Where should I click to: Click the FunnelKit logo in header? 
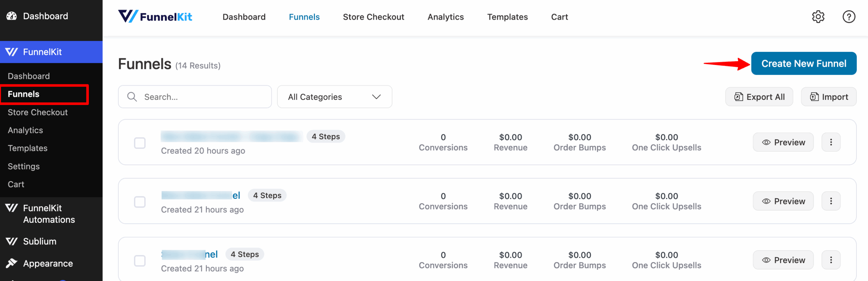[155, 16]
